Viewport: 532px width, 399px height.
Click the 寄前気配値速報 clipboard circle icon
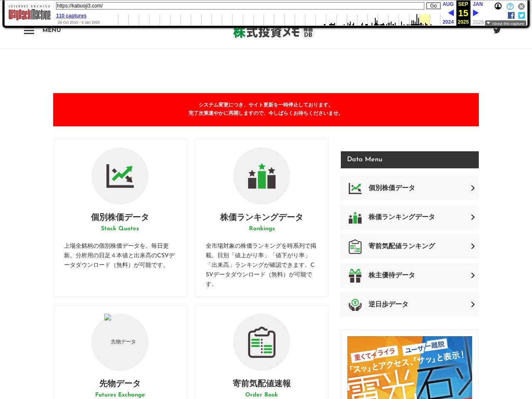(261, 342)
